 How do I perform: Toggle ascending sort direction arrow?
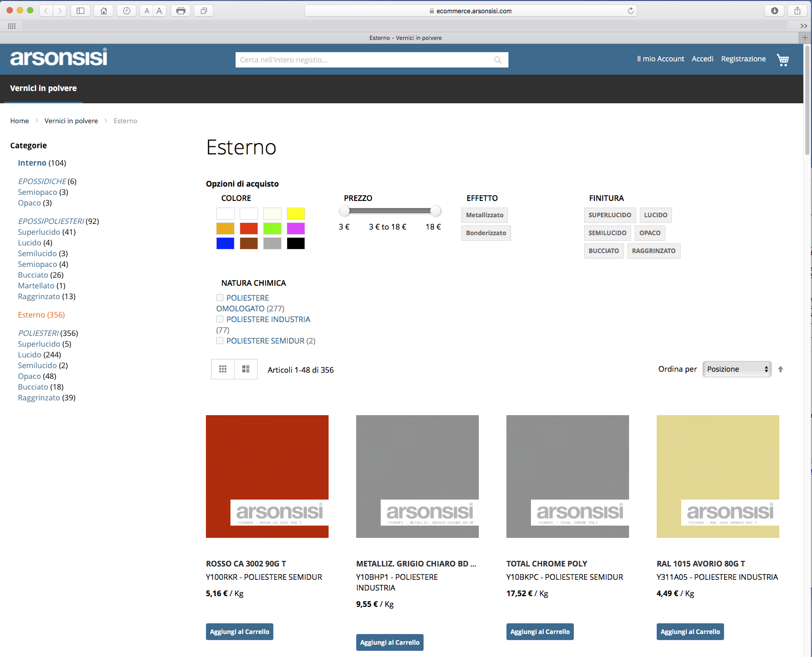780,369
